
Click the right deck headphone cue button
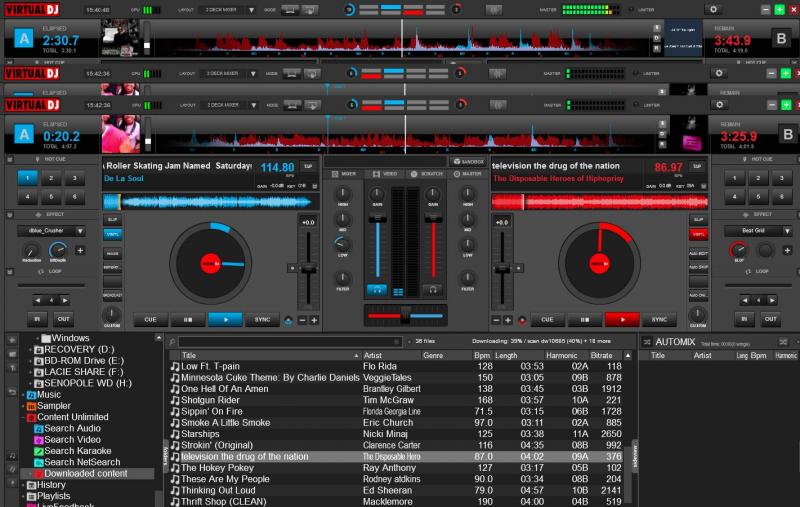[x=435, y=289]
